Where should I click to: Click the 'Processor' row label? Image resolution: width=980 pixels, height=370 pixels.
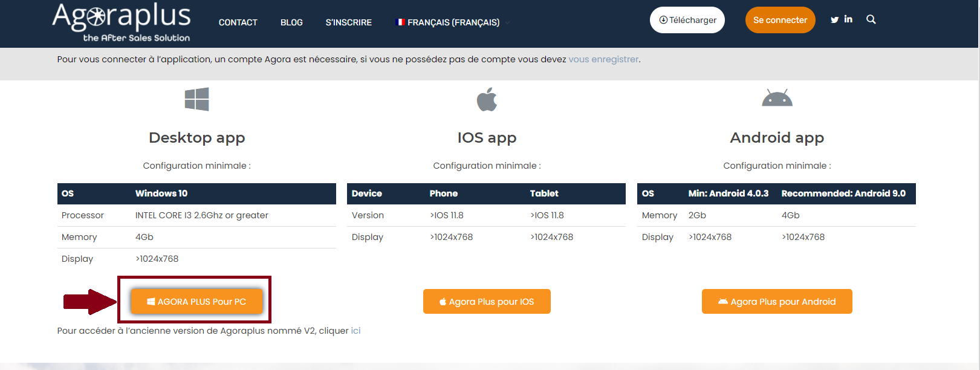coord(83,215)
